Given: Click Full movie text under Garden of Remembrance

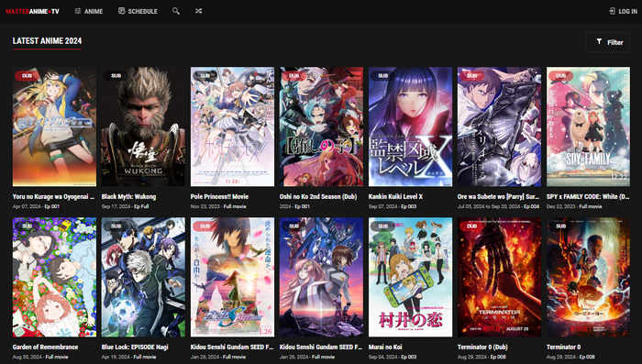Looking at the screenshot, I should pyautogui.click(x=57, y=357).
